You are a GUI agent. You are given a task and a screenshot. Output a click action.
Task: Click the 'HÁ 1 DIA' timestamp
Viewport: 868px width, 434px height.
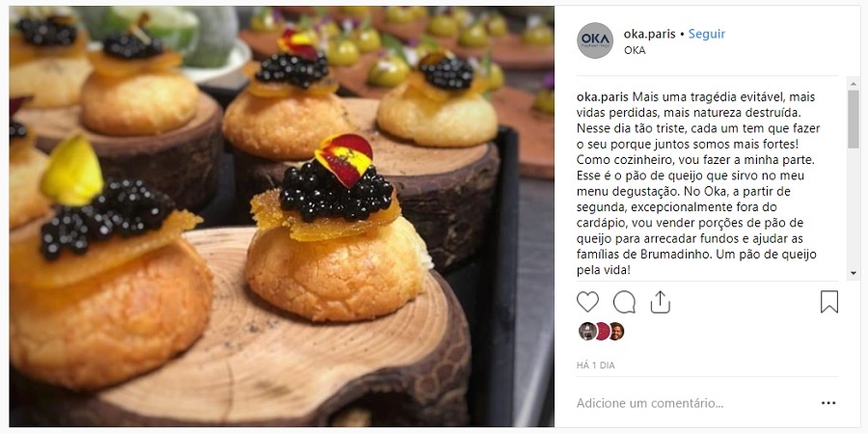596,366
